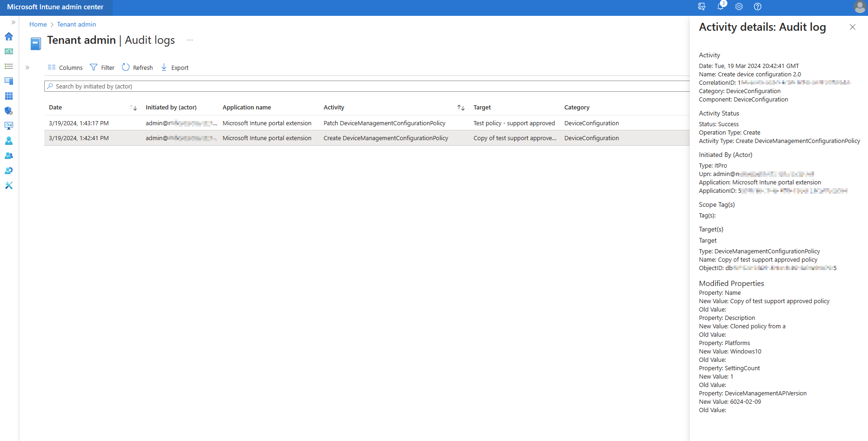The image size is (868, 441).
Task: Sort the table by the Activity column arrows
Action: (x=461, y=108)
